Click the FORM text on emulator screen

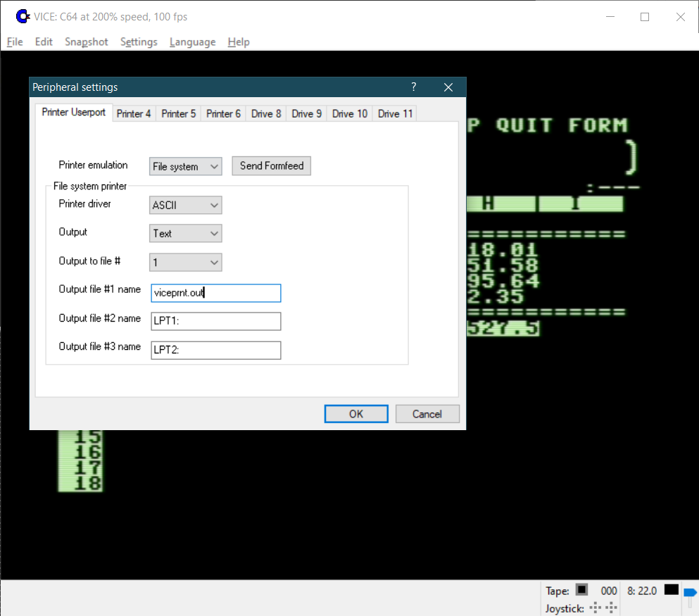(x=598, y=125)
